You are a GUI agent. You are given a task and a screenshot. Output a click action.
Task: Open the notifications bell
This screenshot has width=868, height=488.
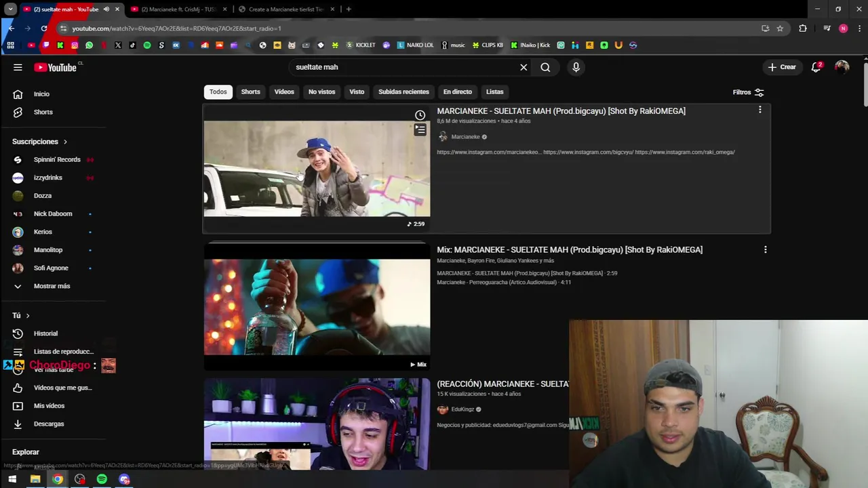coord(816,67)
